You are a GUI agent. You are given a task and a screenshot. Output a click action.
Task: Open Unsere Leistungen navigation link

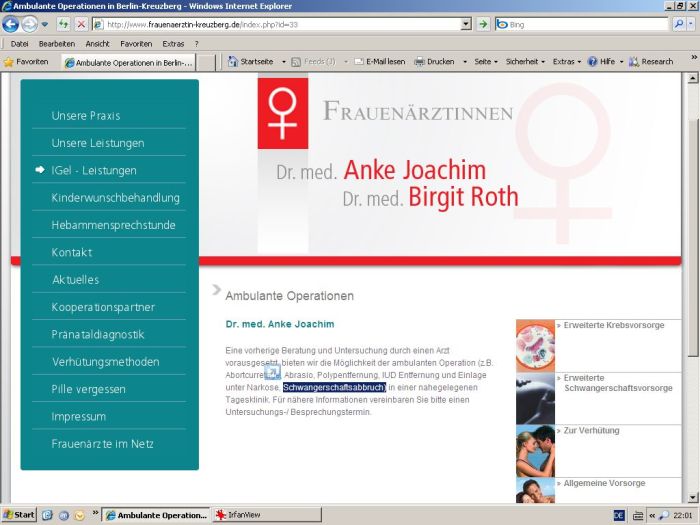point(98,143)
